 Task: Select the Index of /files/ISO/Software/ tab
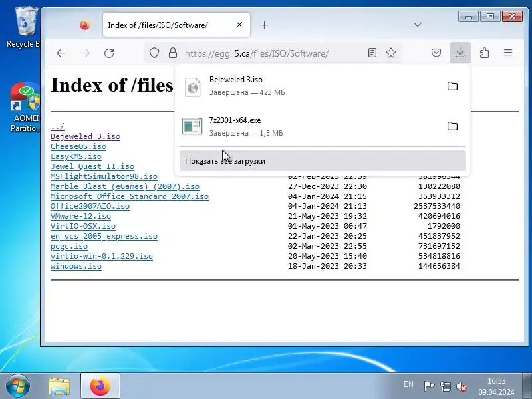pos(176,25)
